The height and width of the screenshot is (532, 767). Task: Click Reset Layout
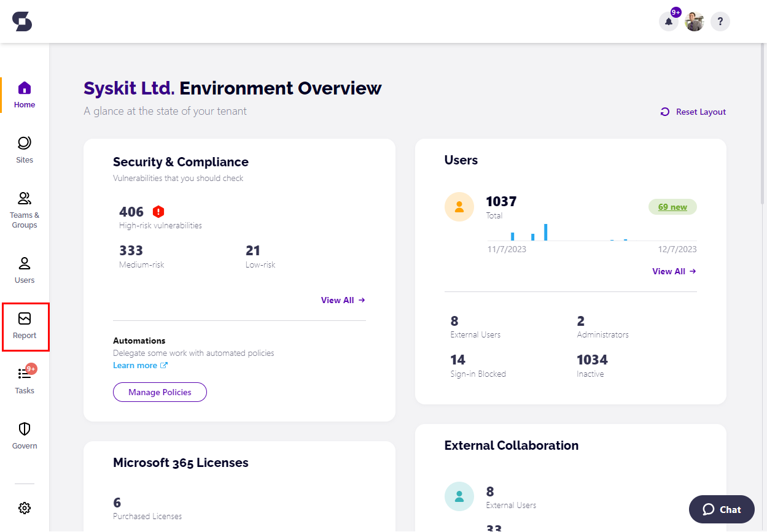click(693, 112)
